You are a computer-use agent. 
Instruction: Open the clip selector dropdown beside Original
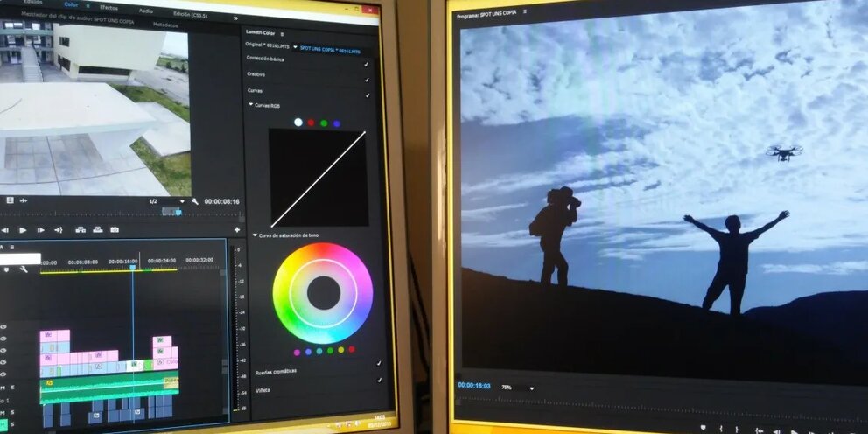[295, 47]
